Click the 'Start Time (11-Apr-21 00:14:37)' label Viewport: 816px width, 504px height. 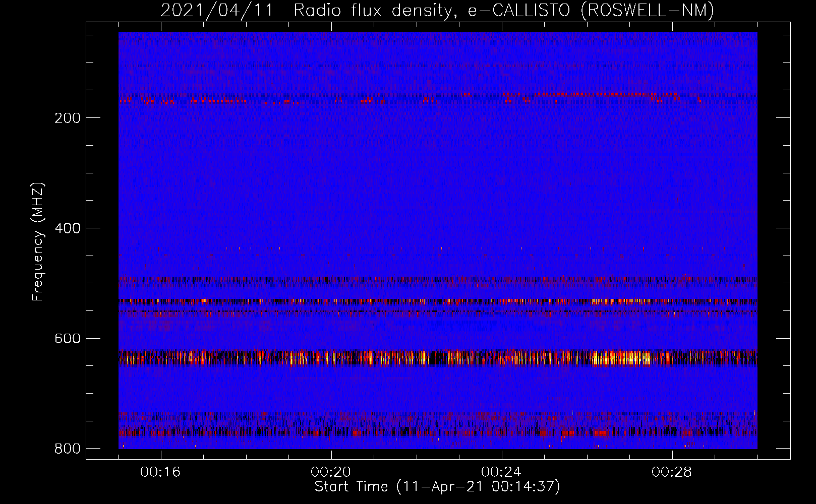click(x=437, y=487)
